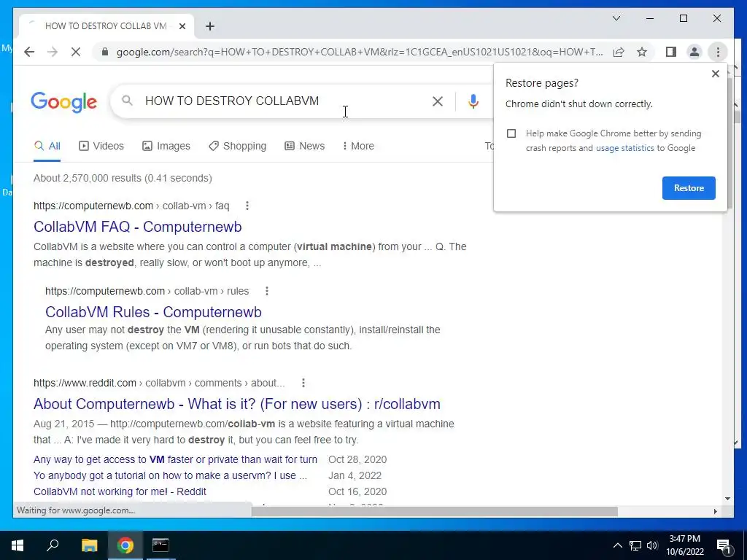Screen dimensions: 747x560
Task: Open options for the reddit collabvm result
Action: click(303, 383)
